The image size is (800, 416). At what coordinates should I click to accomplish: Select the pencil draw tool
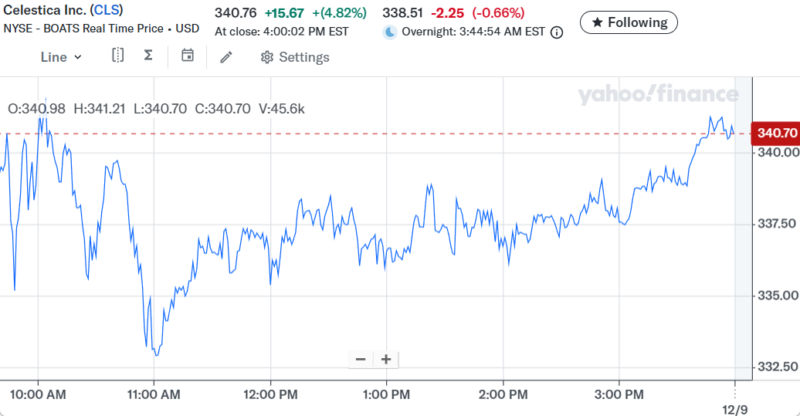[226, 57]
